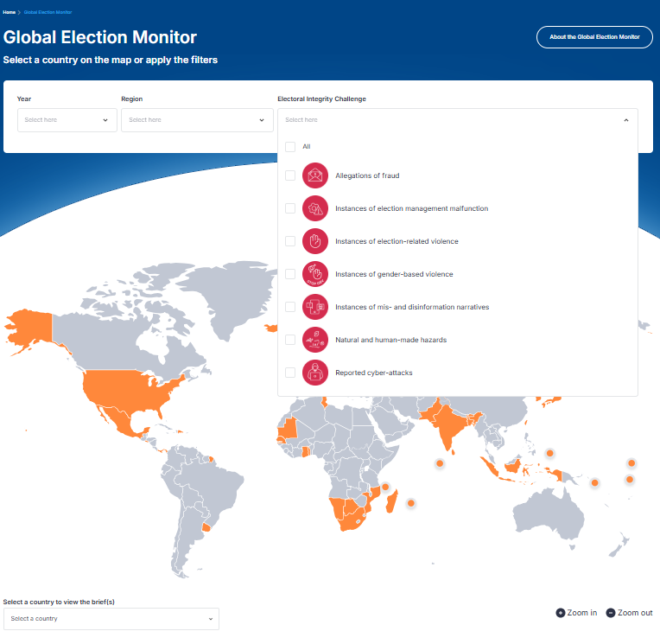
Task: Check the Allegations of fraud checkbox
Action: (x=290, y=175)
